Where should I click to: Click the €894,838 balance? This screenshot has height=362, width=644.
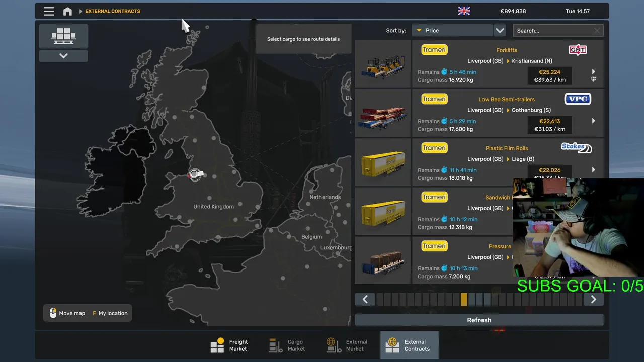click(x=513, y=11)
